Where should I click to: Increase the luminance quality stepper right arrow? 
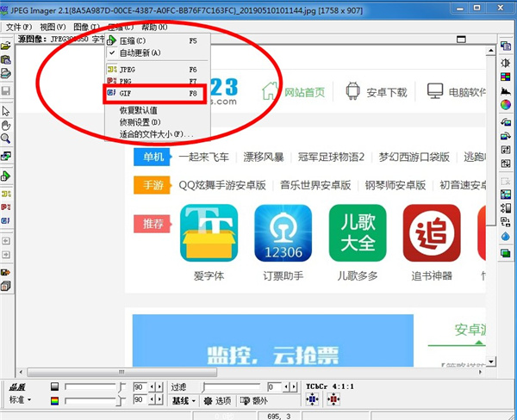click(x=160, y=386)
